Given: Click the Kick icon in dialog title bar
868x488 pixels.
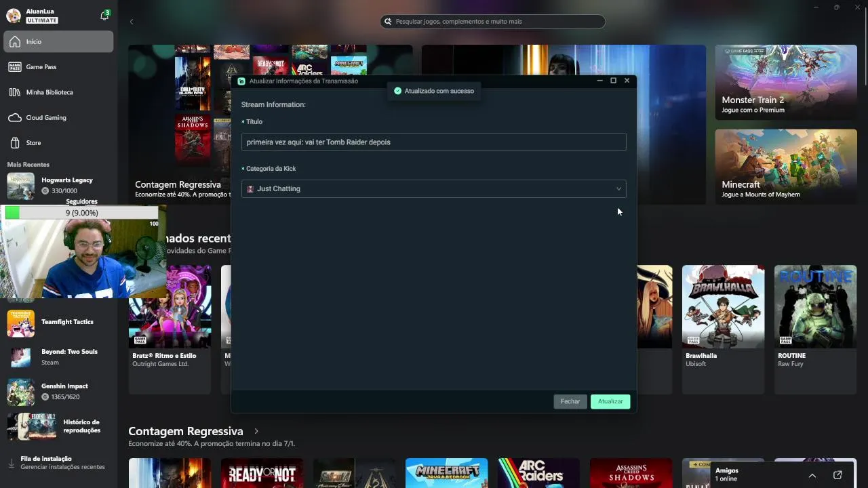Looking at the screenshot, I should pos(241,81).
